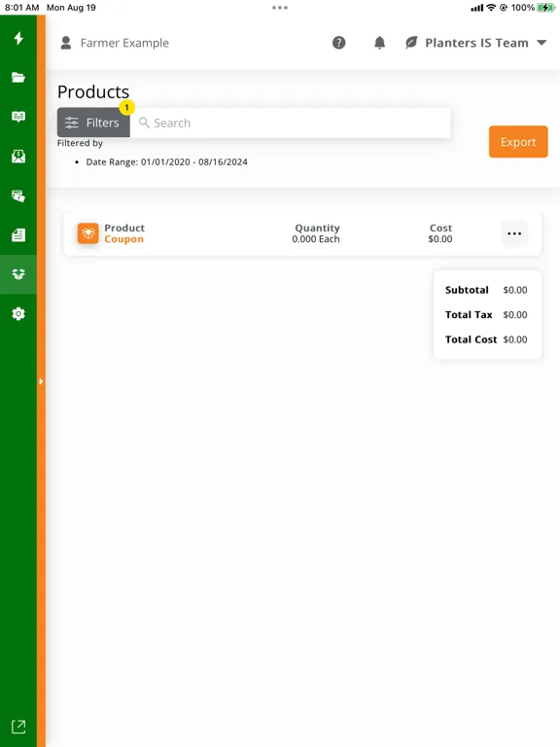Click the Coupon row Cost $0.00 value
Image resolution: width=560 pixels, height=747 pixels.
tap(440, 239)
